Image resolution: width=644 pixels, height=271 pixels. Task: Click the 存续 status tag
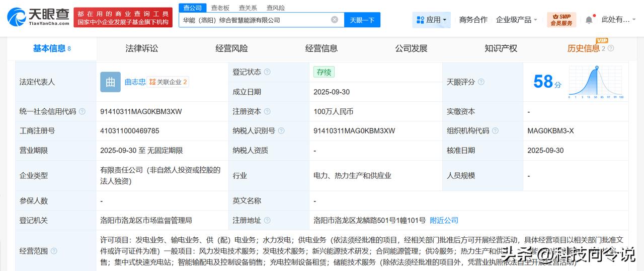point(324,72)
